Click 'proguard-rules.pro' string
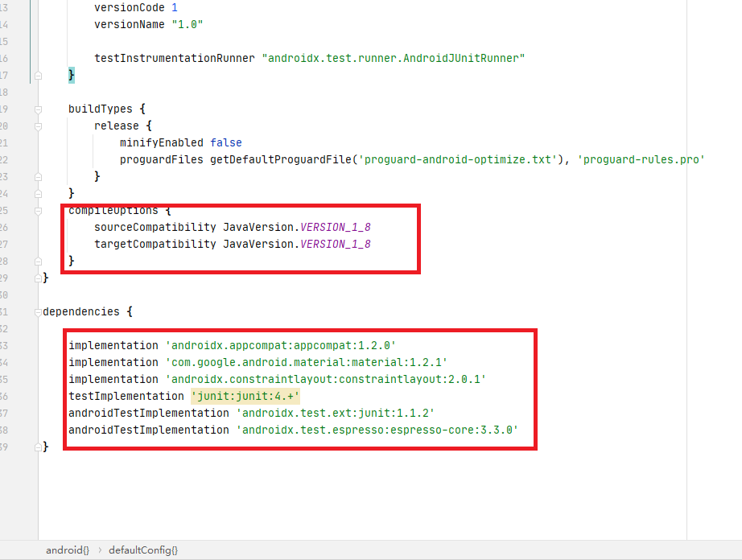742x560 pixels. 641,160
